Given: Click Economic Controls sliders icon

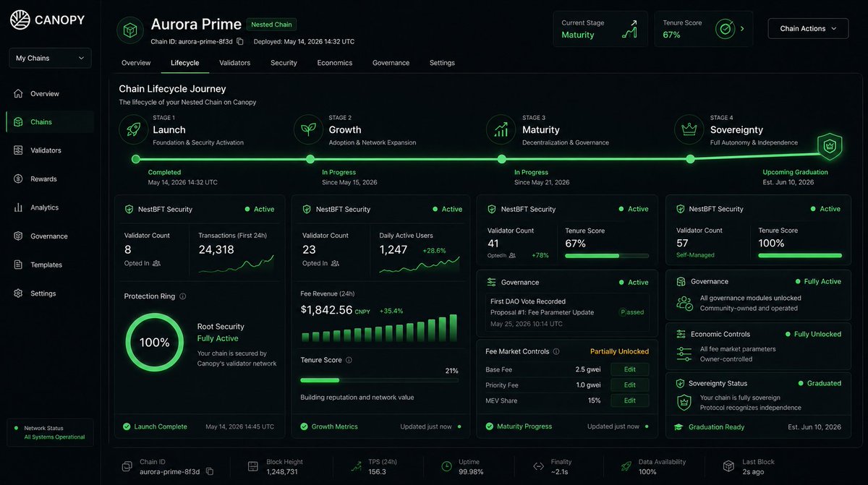Looking at the screenshot, I should click(681, 334).
